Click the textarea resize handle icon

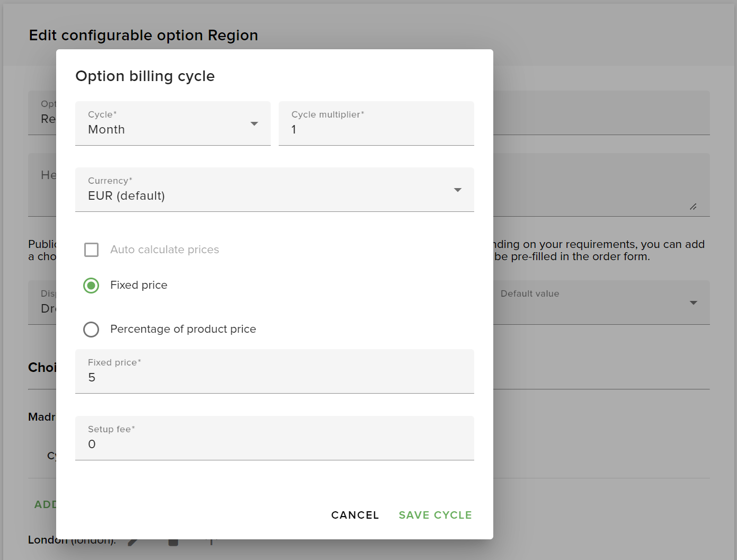[x=693, y=207]
